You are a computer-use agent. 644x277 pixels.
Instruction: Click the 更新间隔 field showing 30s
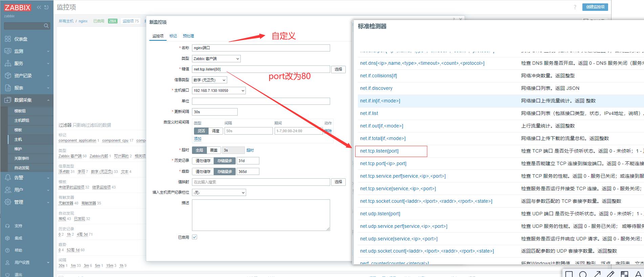coord(215,112)
